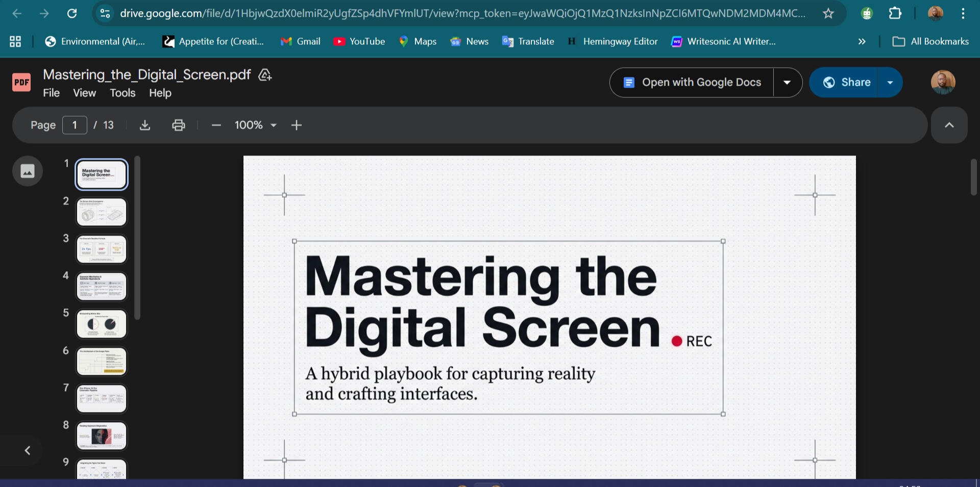The width and height of the screenshot is (980, 487).
Task: Zoom out with the minus icon
Action: tap(216, 125)
